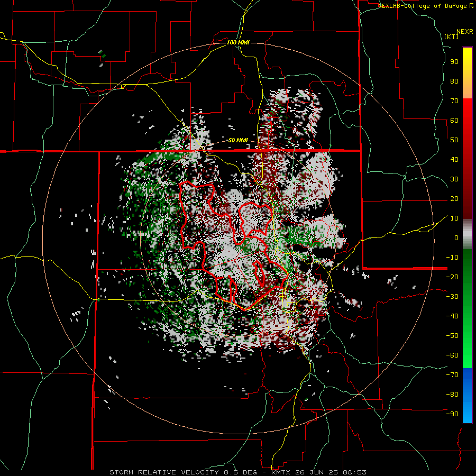
Task: Click the gray zero-velocity segment of the color bar
Action: 467,234
